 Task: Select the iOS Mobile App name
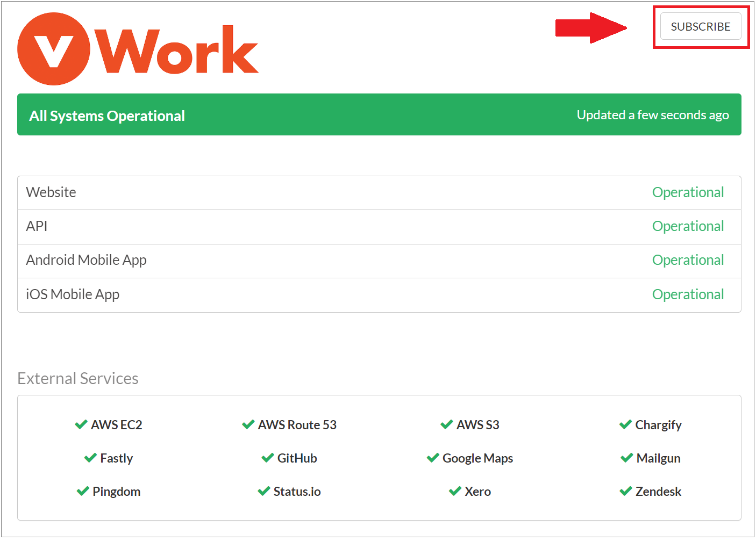73,294
